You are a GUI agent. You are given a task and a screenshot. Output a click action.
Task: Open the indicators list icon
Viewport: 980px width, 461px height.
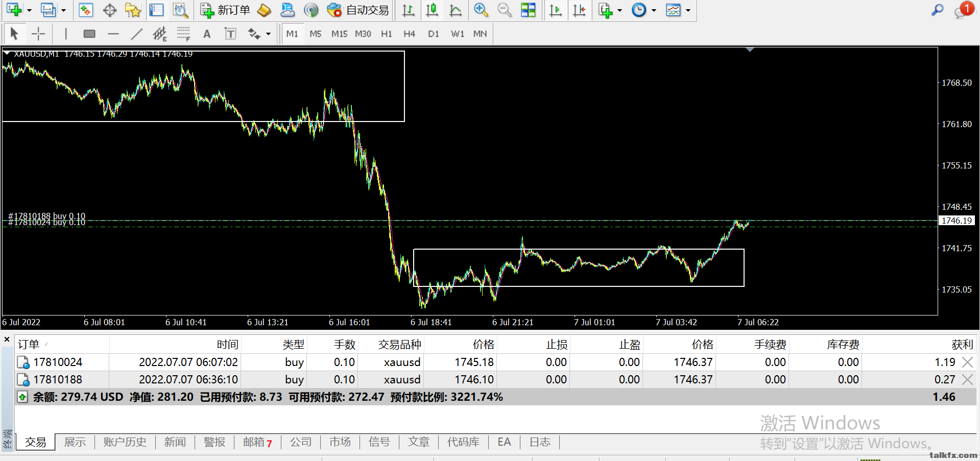coord(606,10)
